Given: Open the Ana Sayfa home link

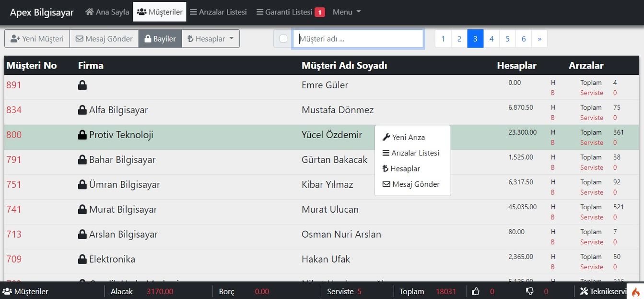Looking at the screenshot, I should (x=107, y=12).
